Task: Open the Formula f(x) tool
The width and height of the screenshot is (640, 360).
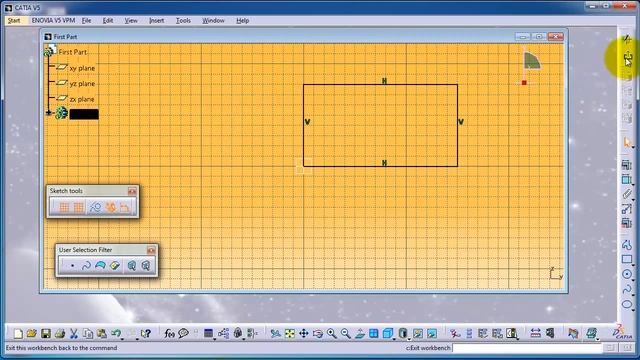Action: point(169,334)
